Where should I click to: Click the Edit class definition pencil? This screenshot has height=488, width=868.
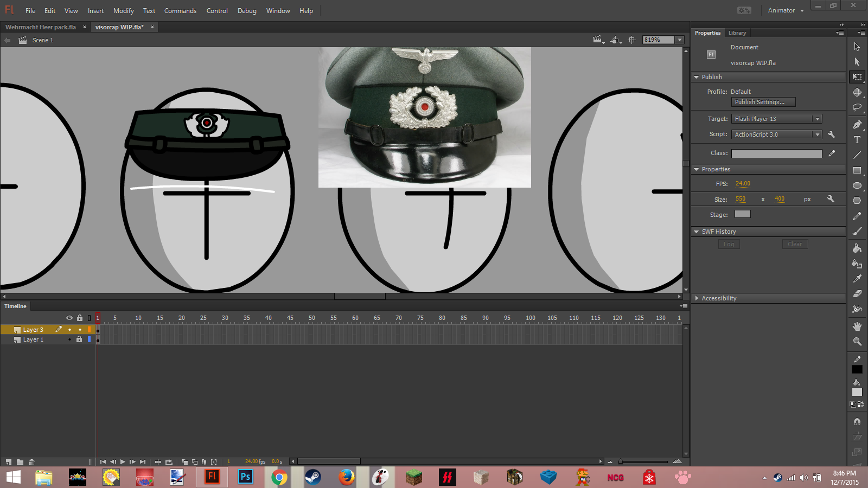coord(832,153)
